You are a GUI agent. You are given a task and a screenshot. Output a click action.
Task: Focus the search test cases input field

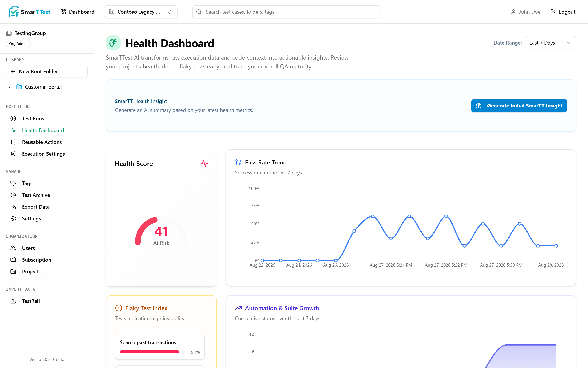point(286,12)
